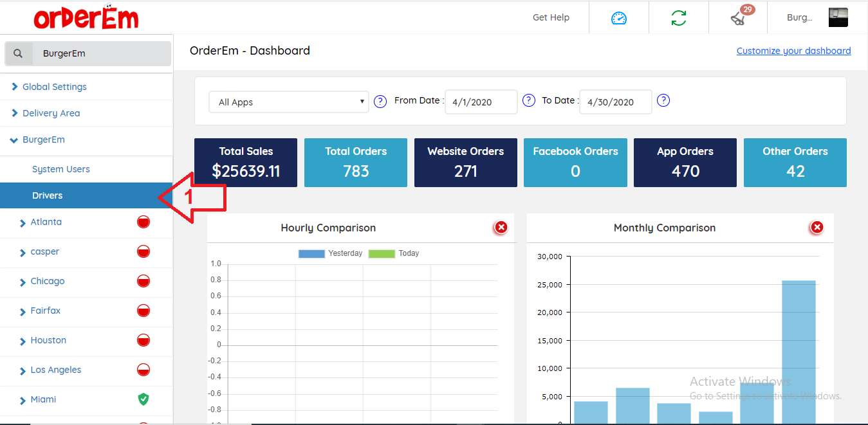This screenshot has height=425, width=868.
Task: Select System Users in the sidebar
Action: (x=61, y=170)
